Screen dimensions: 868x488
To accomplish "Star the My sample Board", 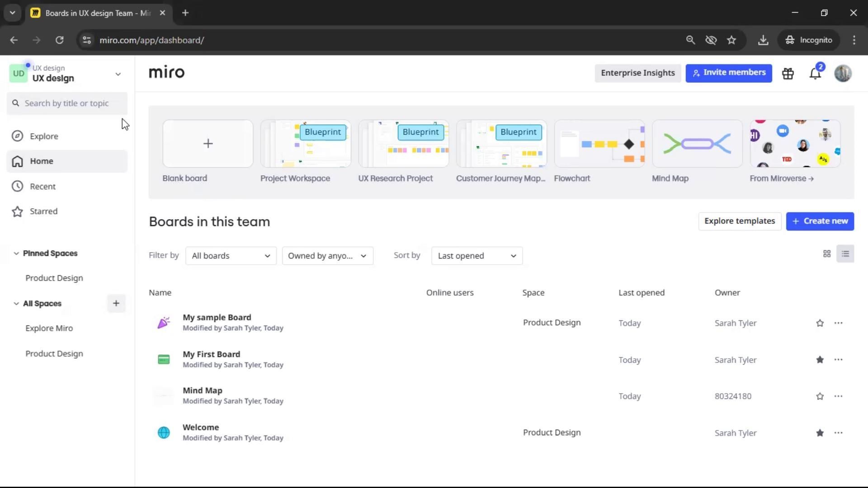I will (820, 323).
